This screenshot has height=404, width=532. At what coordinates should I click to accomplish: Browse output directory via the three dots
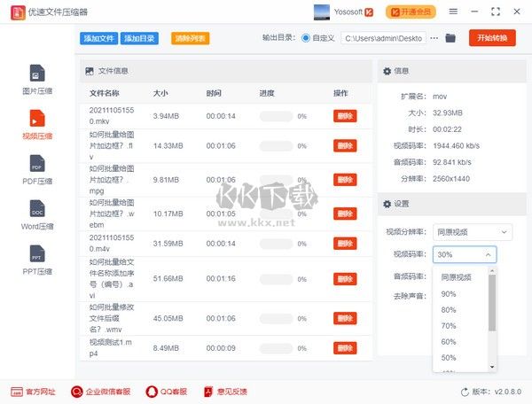tap(434, 38)
